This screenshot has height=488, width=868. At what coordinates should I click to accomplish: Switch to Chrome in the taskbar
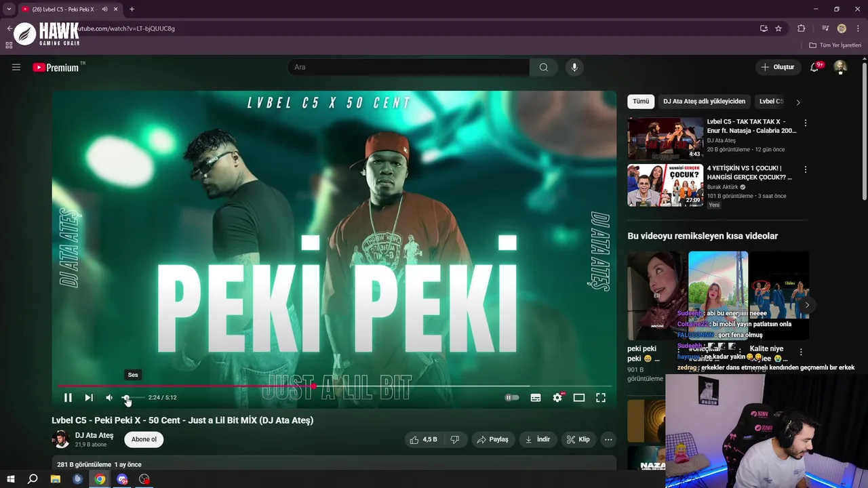(x=100, y=479)
